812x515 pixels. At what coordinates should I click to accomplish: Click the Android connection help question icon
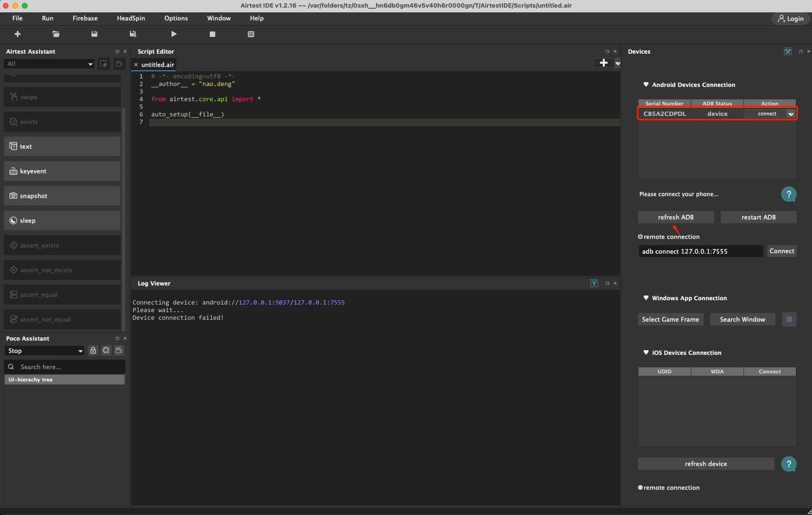789,194
